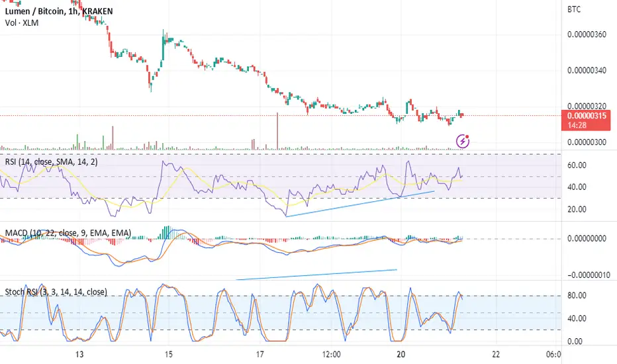This screenshot has width=617, height=364.
Task: Click the 0.00000300 price axis label
Action: point(587,142)
